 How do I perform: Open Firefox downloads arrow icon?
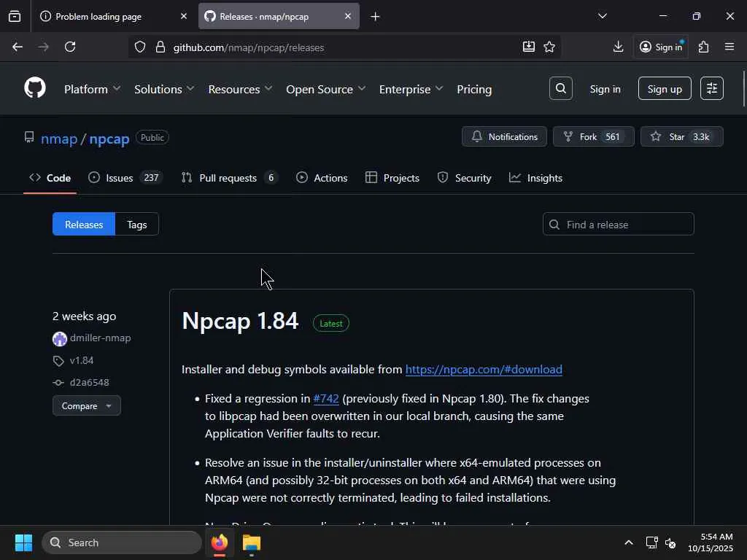point(619,47)
